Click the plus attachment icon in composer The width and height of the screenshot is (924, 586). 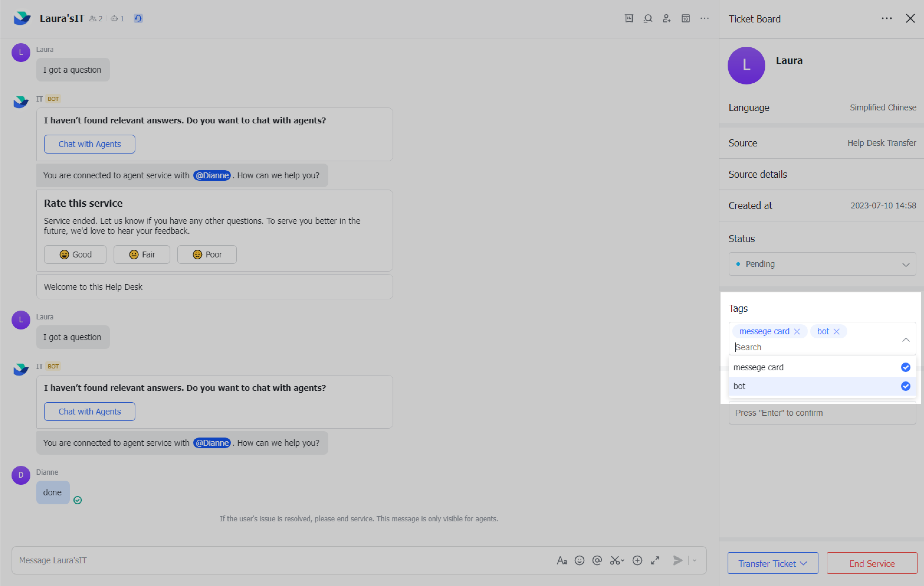coord(637,560)
